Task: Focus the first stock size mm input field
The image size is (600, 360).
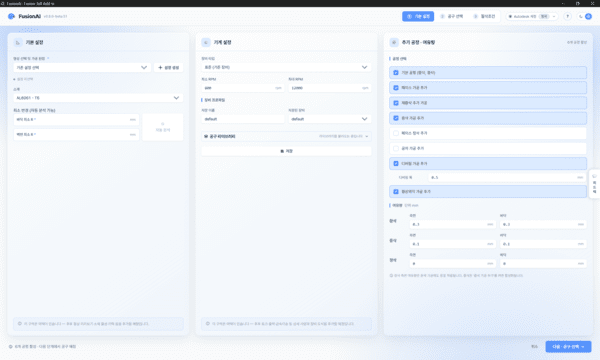Action: (x=76, y=120)
